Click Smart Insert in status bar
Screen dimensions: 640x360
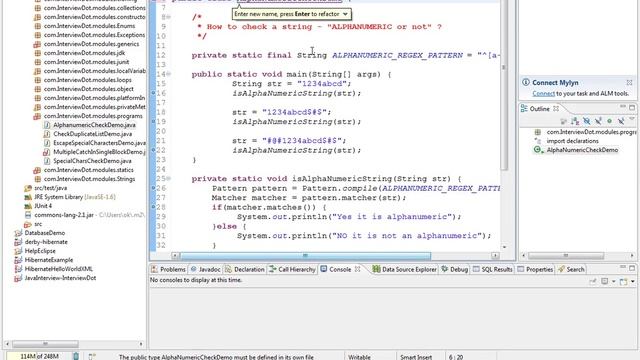(416, 357)
